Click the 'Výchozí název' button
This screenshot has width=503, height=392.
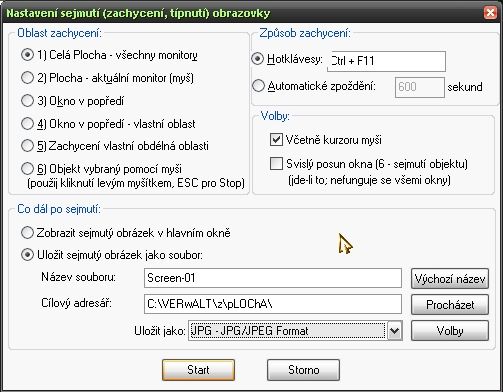450,279
